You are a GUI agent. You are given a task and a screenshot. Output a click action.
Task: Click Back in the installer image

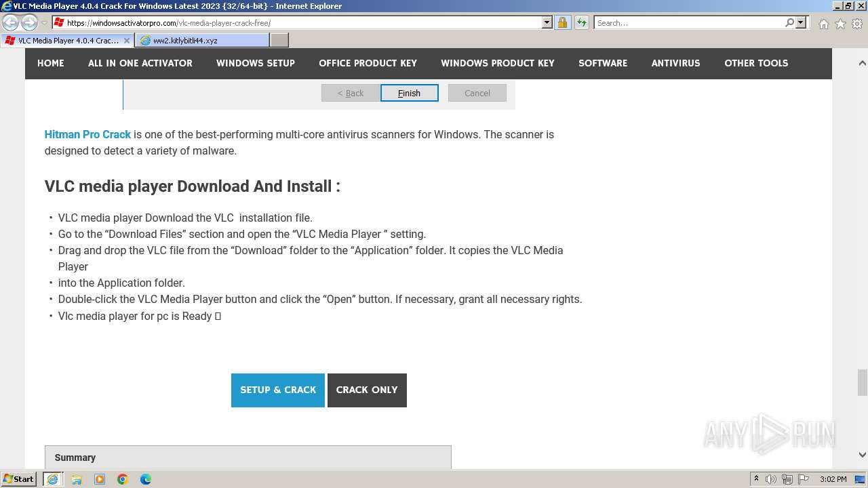[351, 93]
